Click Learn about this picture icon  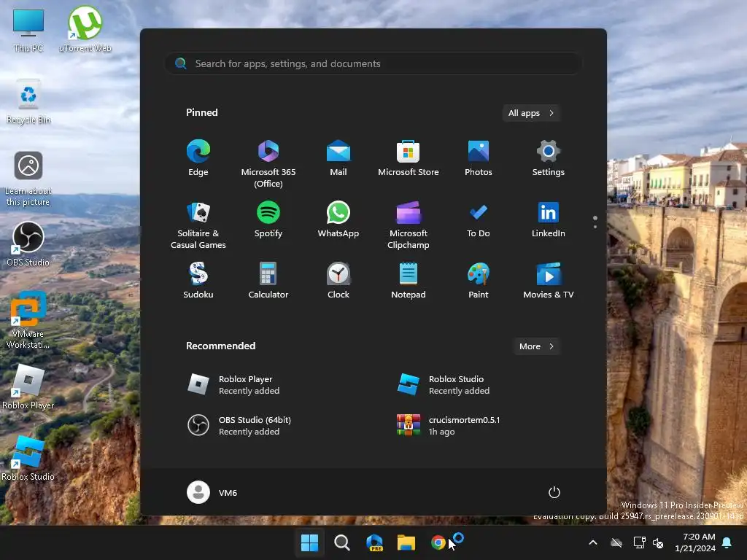point(28,179)
